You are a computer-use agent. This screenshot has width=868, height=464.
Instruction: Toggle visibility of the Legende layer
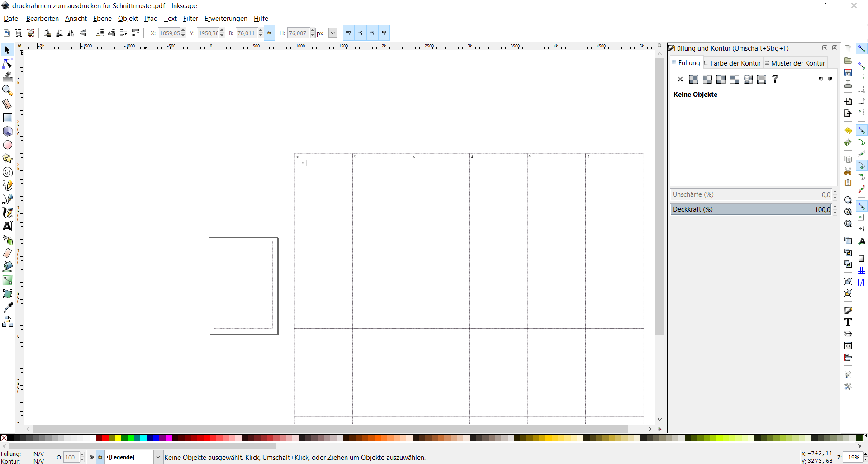[x=92, y=457]
